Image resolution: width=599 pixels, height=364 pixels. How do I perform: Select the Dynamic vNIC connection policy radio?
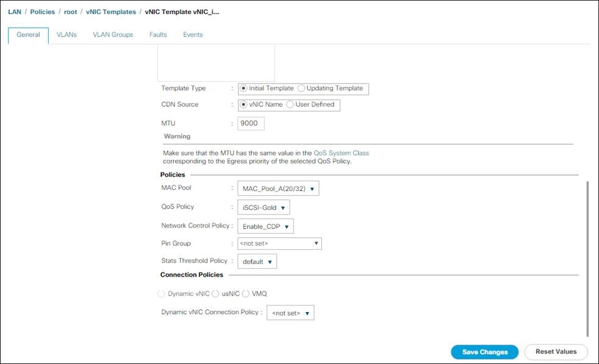pyautogui.click(x=161, y=294)
